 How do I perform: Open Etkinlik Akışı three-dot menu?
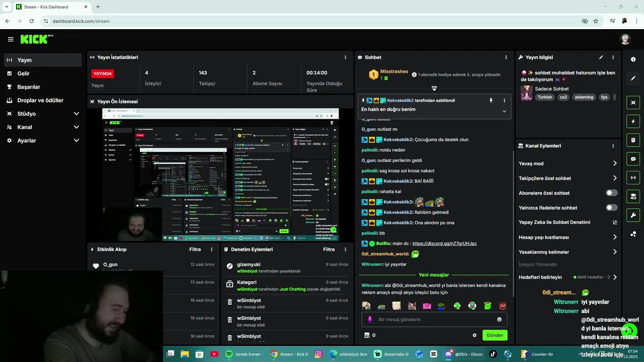pos(211,249)
